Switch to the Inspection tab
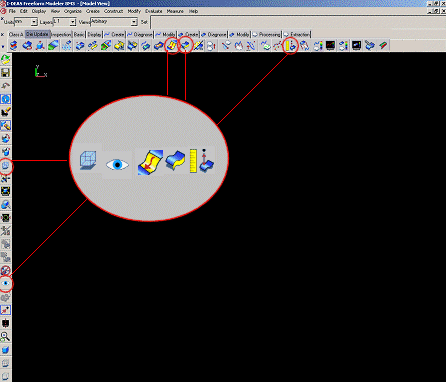The width and height of the screenshot is (446, 382). (61, 34)
